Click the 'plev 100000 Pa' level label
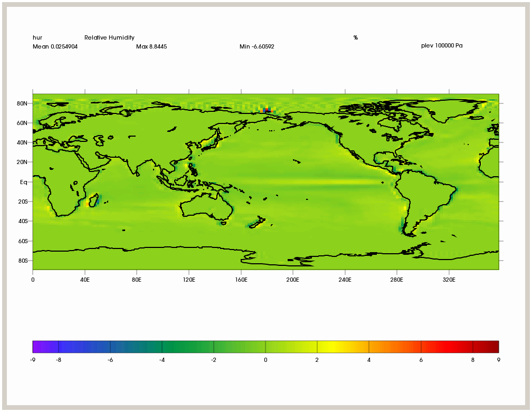 pos(442,46)
